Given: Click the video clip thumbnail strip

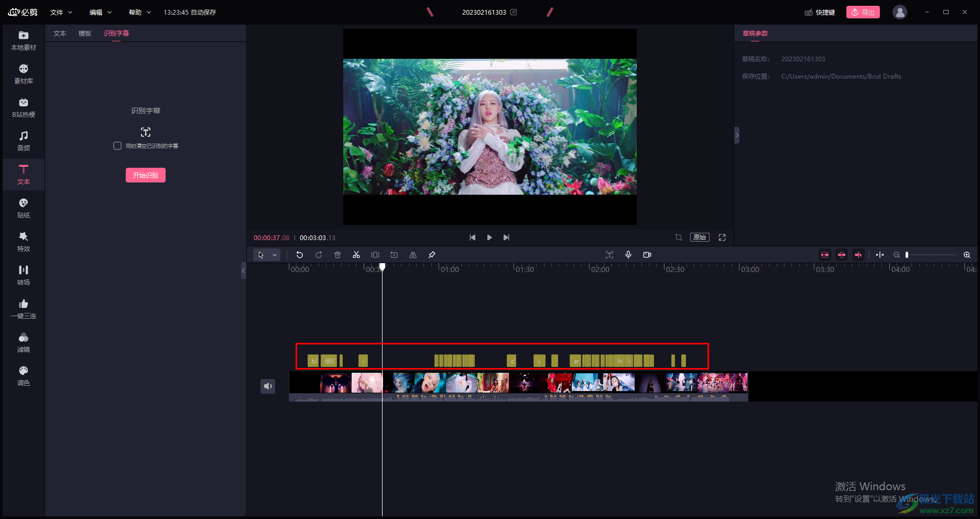Looking at the screenshot, I should point(518,383).
